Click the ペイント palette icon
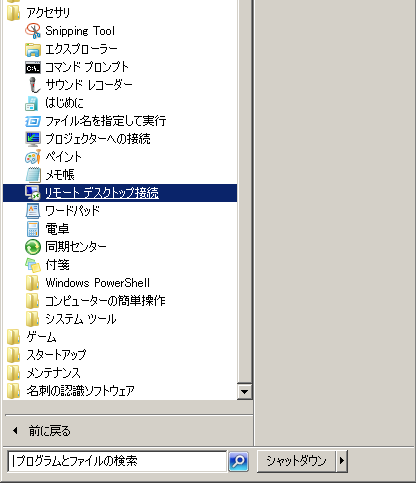 [x=33, y=157]
